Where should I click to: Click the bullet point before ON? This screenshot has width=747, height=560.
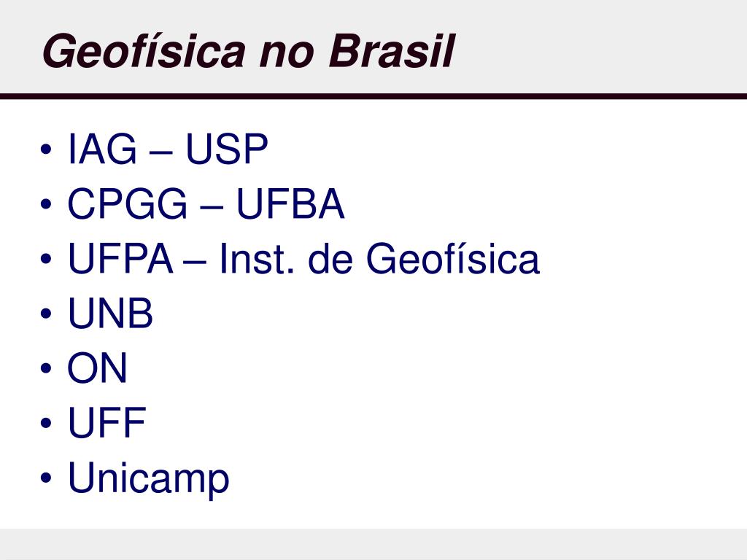coord(46,368)
